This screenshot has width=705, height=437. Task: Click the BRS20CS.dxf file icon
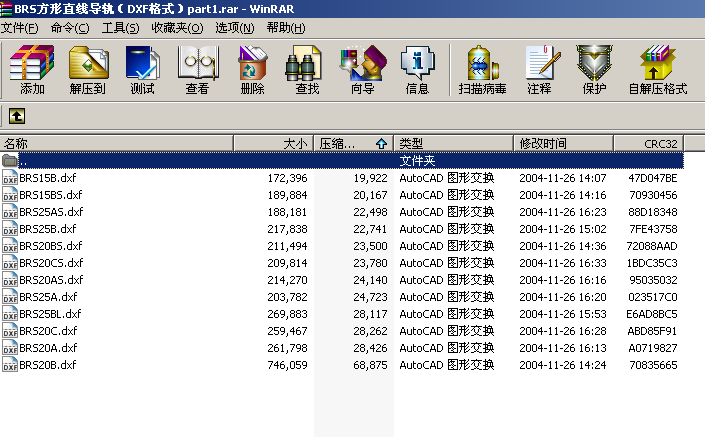click(10, 263)
